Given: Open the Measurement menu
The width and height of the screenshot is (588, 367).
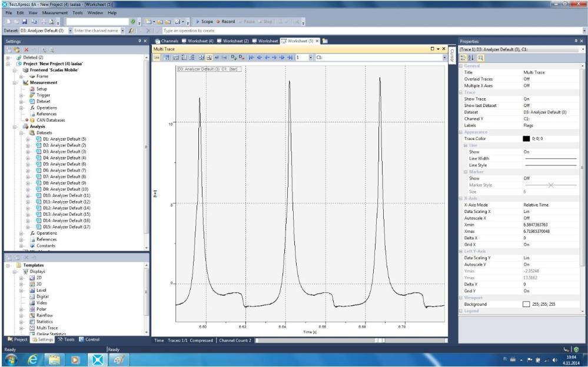Looking at the screenshot, I should click(x=55, y=13).
